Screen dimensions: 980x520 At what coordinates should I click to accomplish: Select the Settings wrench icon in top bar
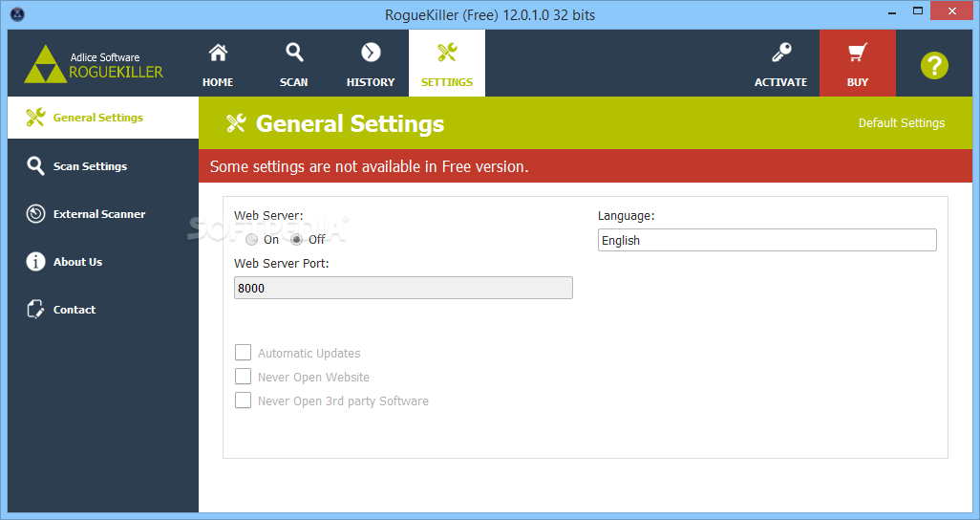click(447, 53)
